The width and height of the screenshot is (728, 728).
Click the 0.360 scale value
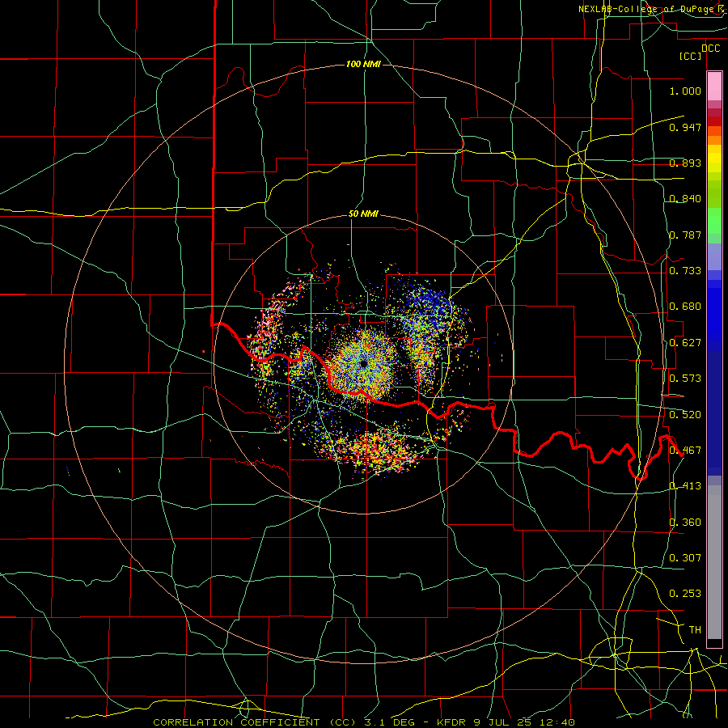685,523
